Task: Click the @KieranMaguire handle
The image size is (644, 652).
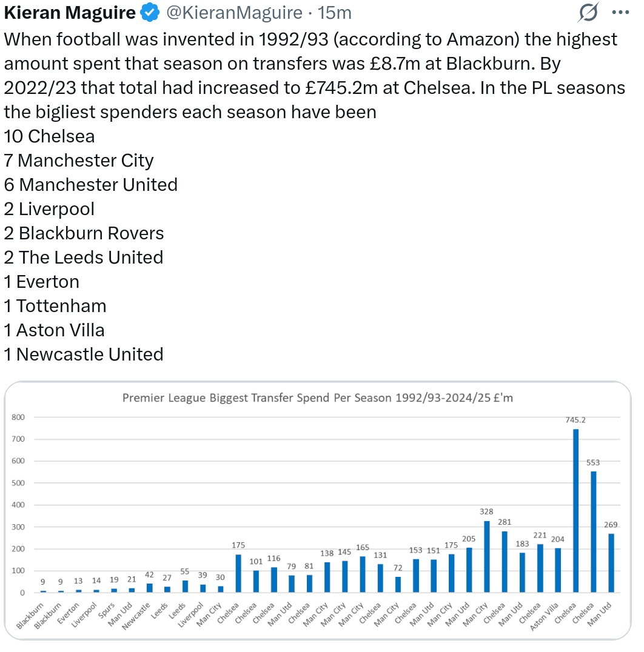Action: click(x=234, y=12)
